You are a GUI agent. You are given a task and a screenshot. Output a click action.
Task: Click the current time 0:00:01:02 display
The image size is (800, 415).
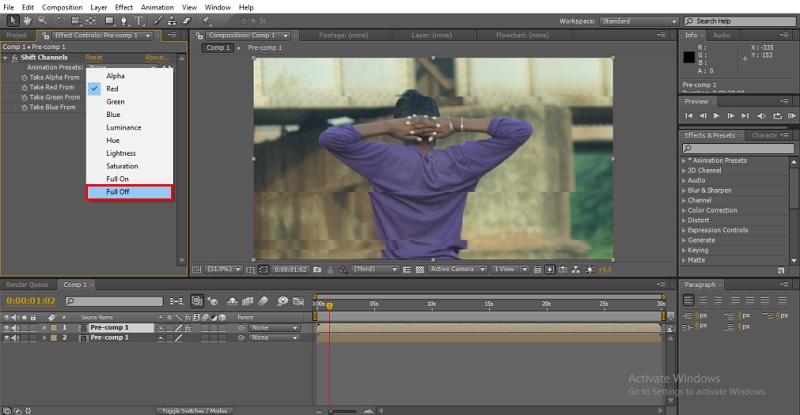coord(31,301)
